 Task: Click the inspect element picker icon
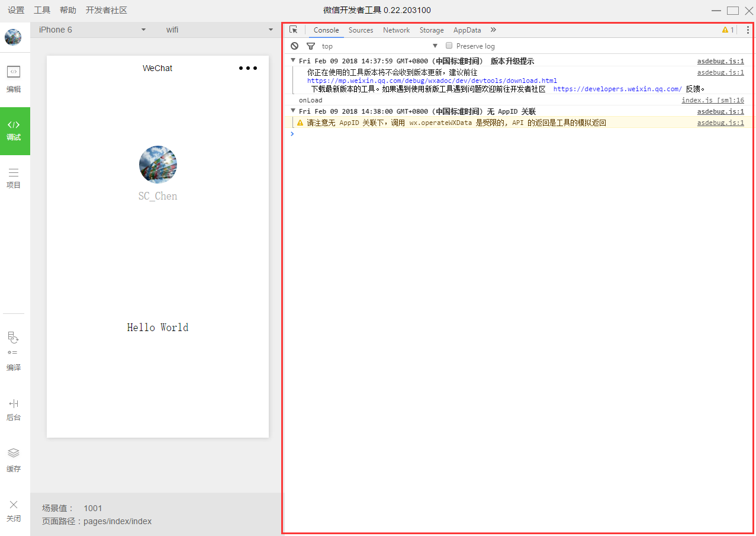(294, 30)
